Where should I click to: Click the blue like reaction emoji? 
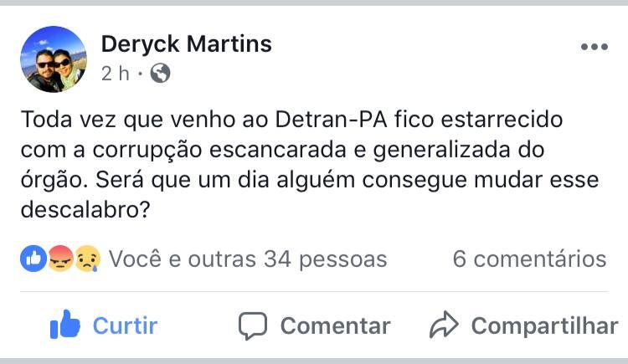33,259
